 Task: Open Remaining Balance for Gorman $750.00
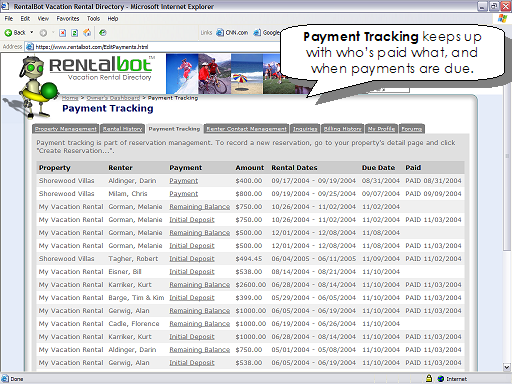coord(200,207)
